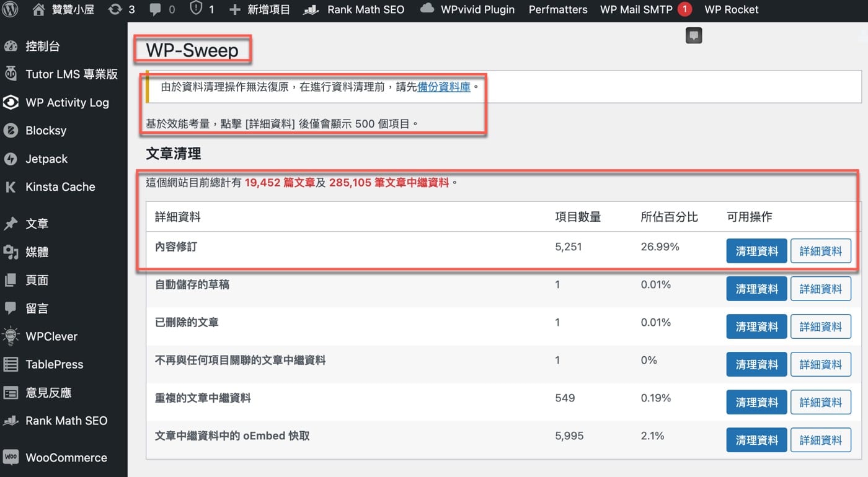
Task: Open WooCommerce in the sidebar
Action: pos(66,457)
